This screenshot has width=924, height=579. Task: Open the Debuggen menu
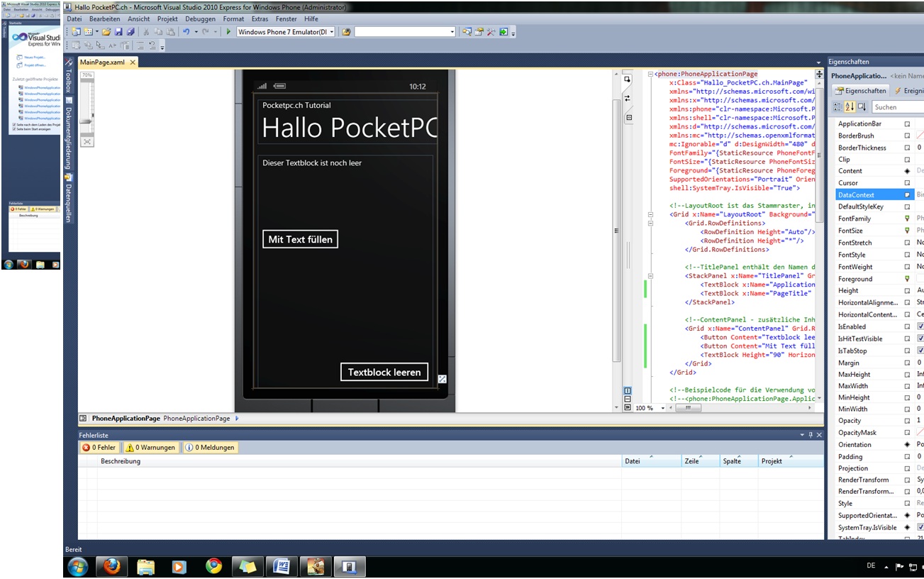[199, 19]
